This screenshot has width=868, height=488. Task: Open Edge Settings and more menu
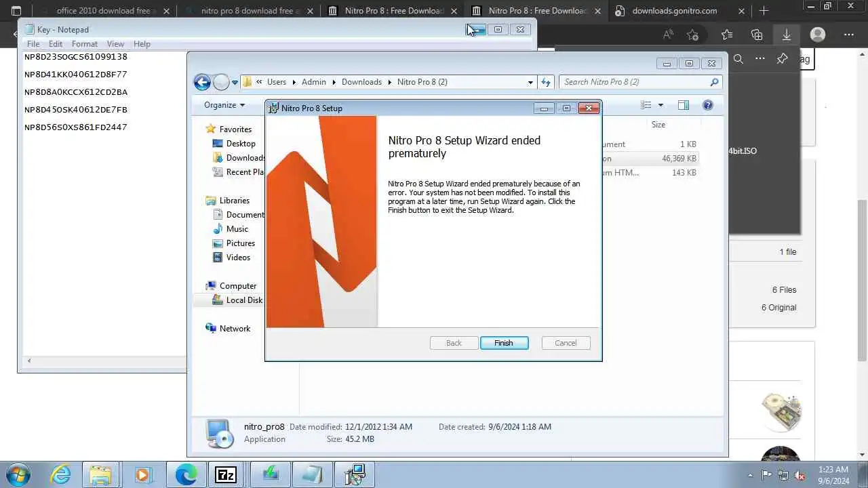click(x=849, y=35)
